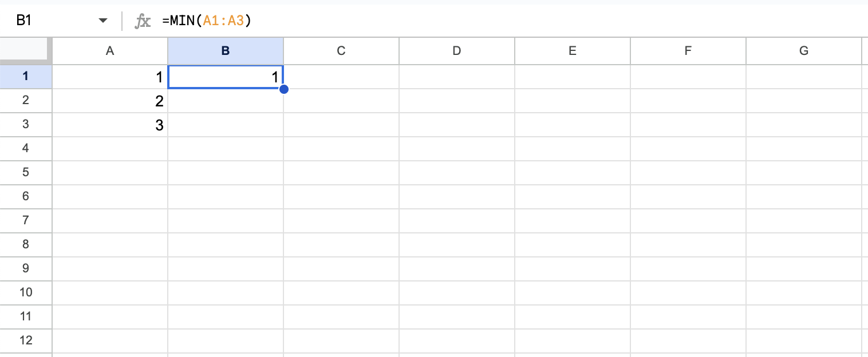The width and height of the screenshot is (868, 357).
Task: Click cell A3 containing the value 3
Action: [110, 125]
